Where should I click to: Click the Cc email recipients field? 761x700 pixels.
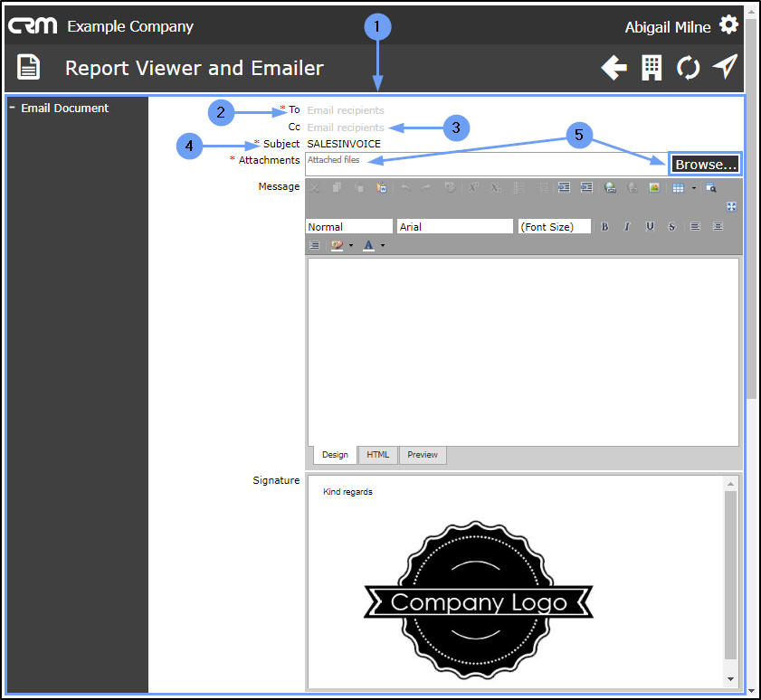[x=522, y=128]
